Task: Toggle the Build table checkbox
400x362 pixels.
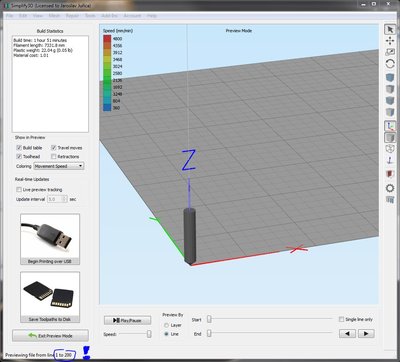Action: [x=19, y=148]
